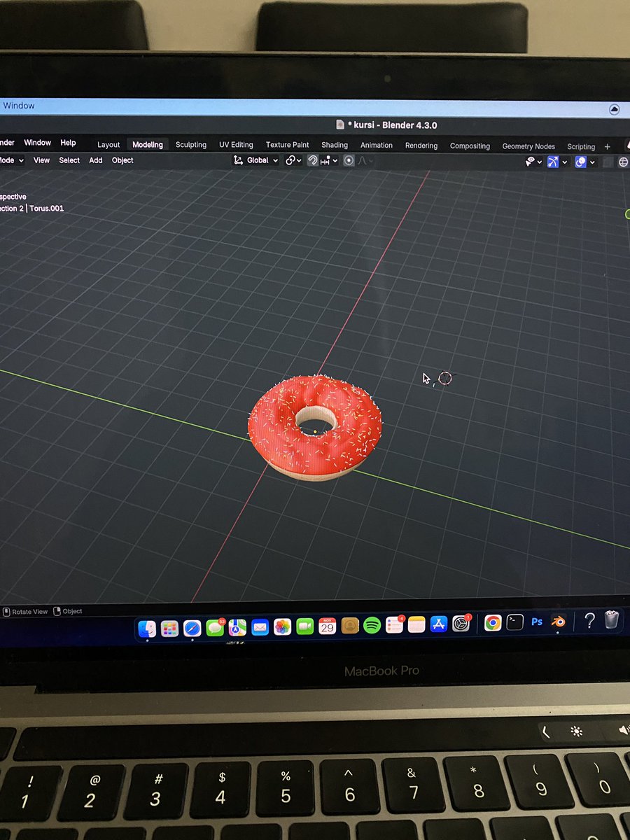This screenshot has height=840, width=630.
Task: Open Launchpad from the dock
Action: tap(169, 628)
